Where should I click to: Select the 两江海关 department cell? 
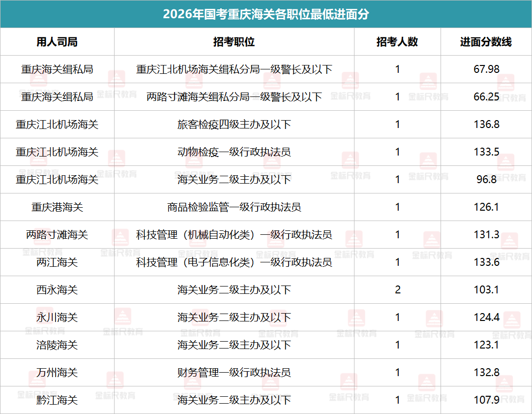point(57,262)
